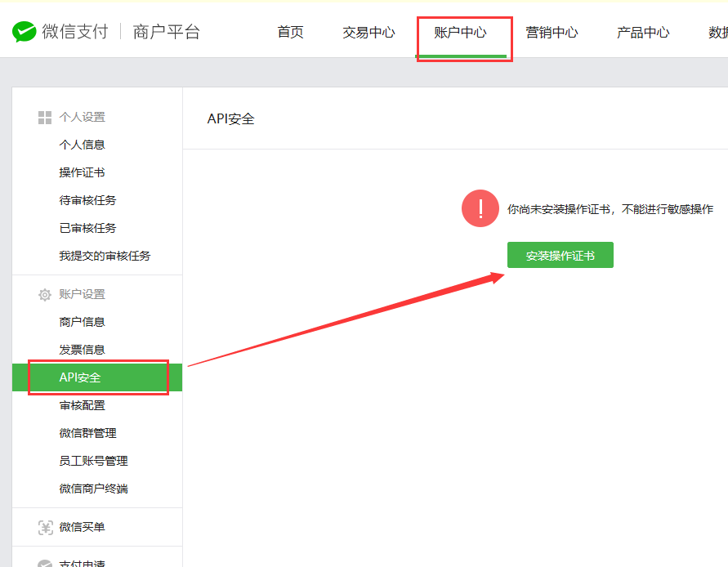This screenshot has width=728, height=567.
Task: Select API安全 in the sidebar
Action: click(x=80, y=377)
